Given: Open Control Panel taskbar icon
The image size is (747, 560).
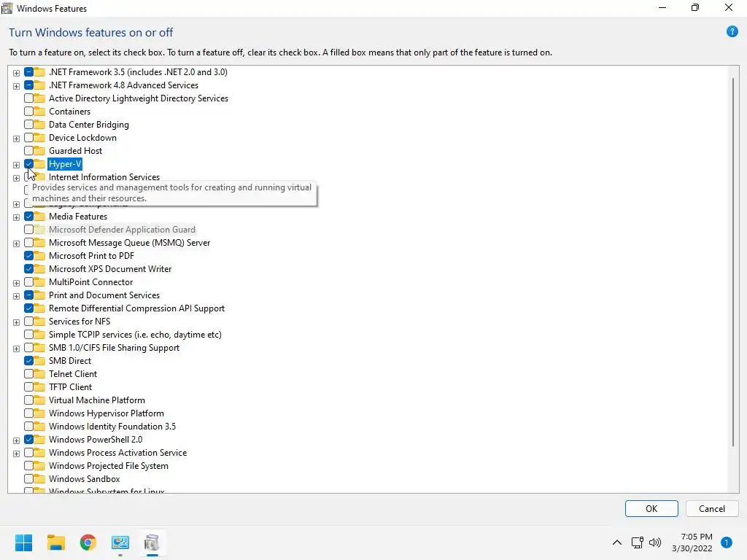Looking at the screenshot, I should (120, 542).
